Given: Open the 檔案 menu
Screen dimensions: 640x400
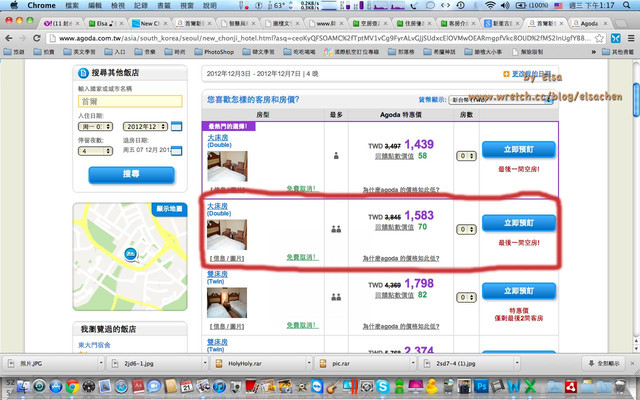Looking at the screenshot, I should 72,5.
